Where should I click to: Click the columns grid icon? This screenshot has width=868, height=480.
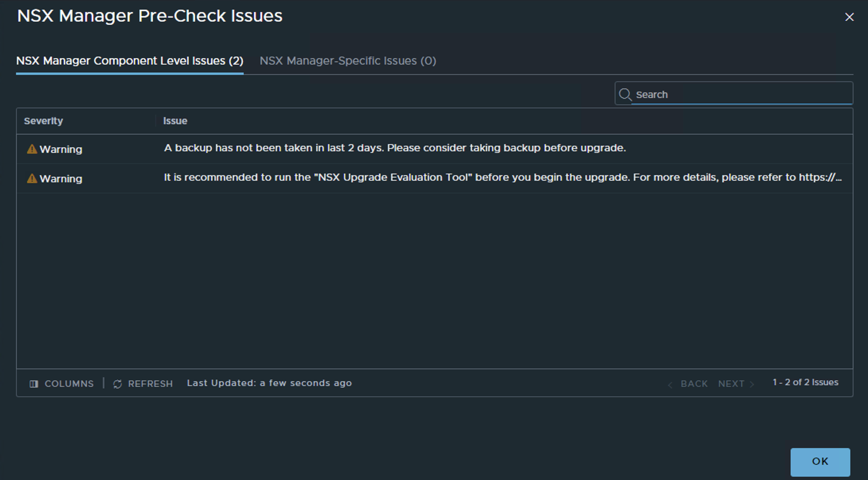34,384
